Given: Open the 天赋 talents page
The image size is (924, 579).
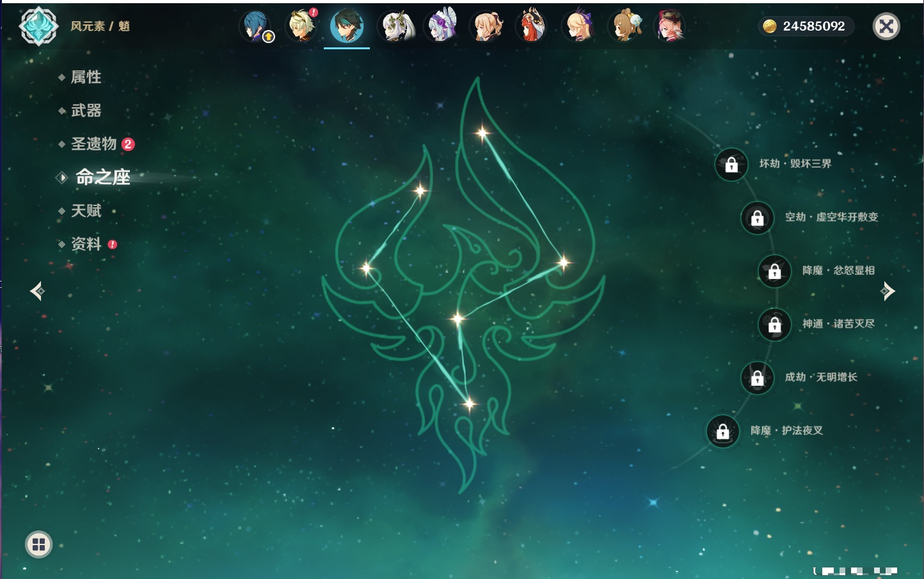Looking at the screenshot, I should tap(86, 210).
